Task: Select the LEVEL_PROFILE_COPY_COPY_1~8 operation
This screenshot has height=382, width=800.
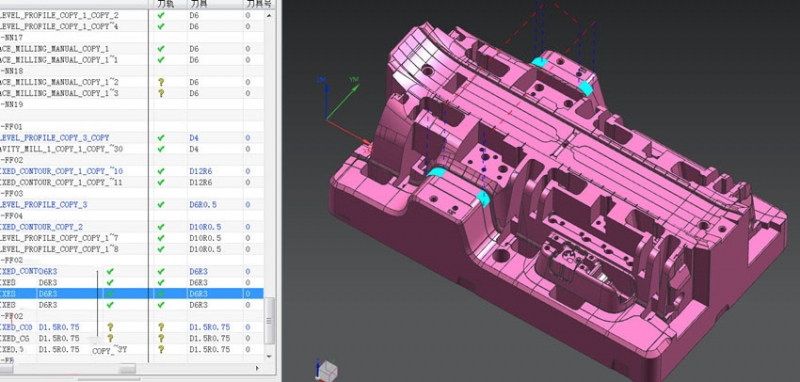Action: coord(59,249)
